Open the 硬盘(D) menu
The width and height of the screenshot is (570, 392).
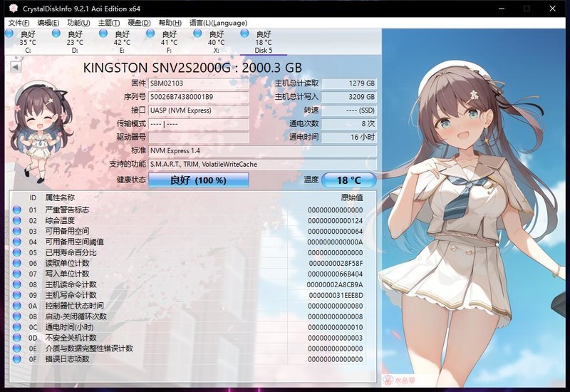click(139, 23)
